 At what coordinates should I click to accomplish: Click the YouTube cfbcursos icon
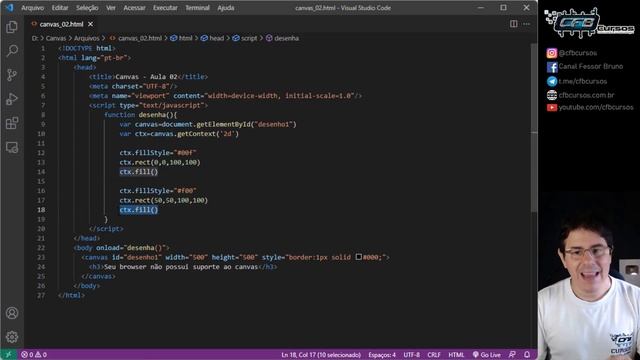click(x=552, y=107)
